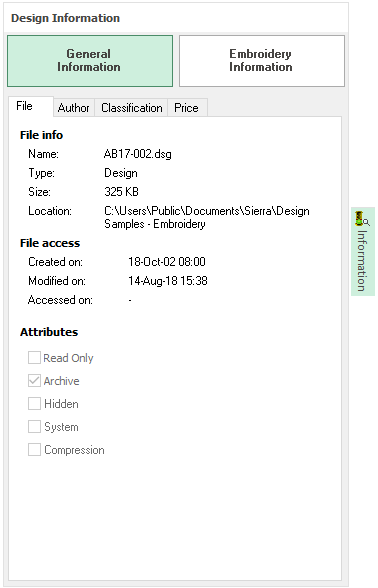
Task: Open the Author tab
Action: [74, 108]
